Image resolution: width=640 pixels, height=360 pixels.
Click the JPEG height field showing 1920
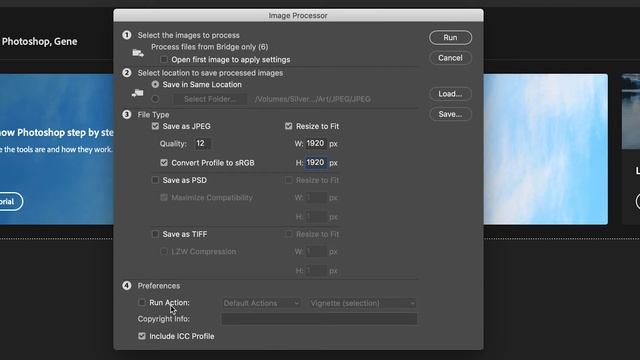(316, 163)
